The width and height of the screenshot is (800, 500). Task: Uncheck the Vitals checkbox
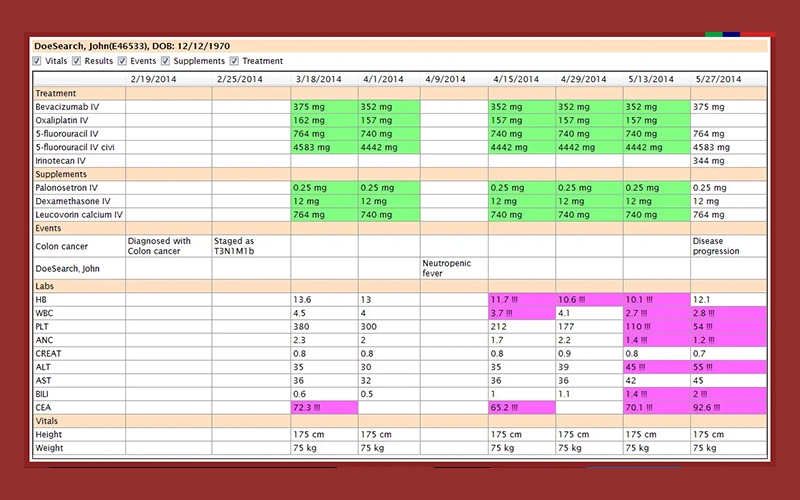37,61
